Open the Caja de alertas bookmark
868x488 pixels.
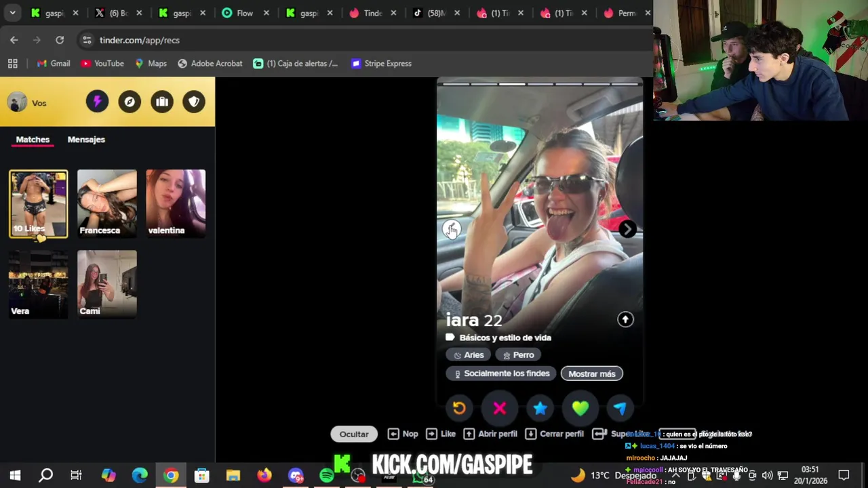pyautogui.click(x=295, y=64)
